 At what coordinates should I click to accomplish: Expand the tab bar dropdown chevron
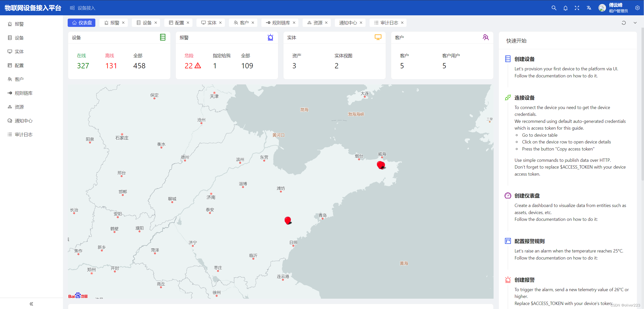(635, 23)
